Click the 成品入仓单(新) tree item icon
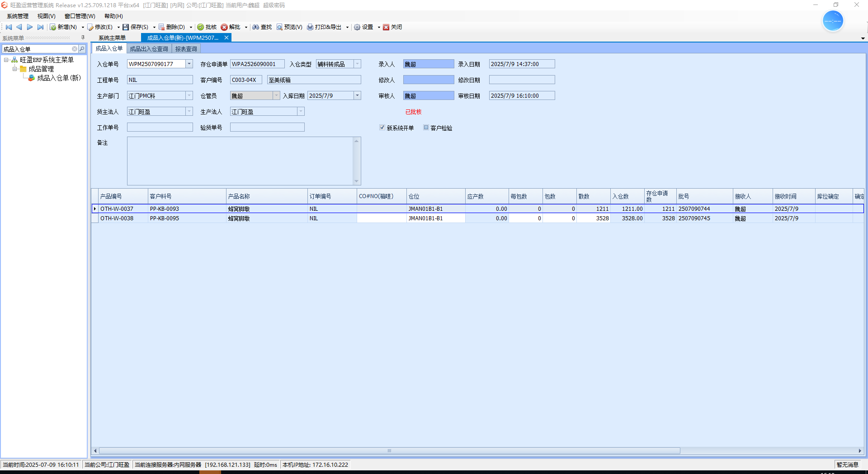This screenshot has width=868, height=474. (32, 78)
